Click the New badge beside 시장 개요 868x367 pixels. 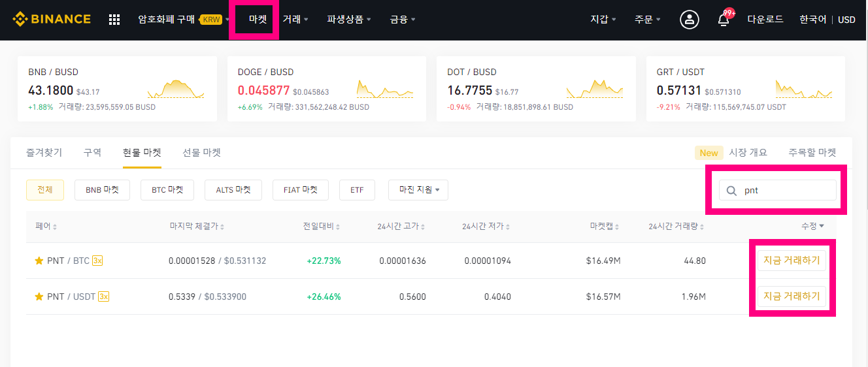coord(709,153)
